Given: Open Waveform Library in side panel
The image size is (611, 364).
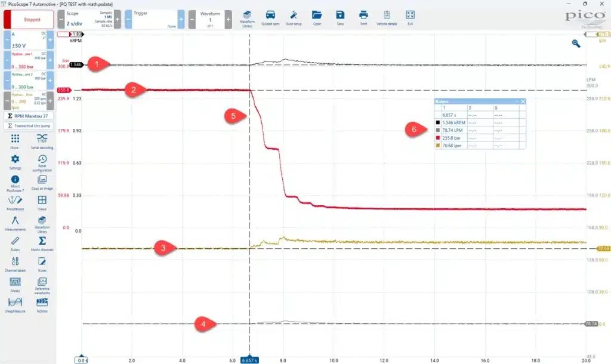Looking at the screenshot, I should point(42,224).
